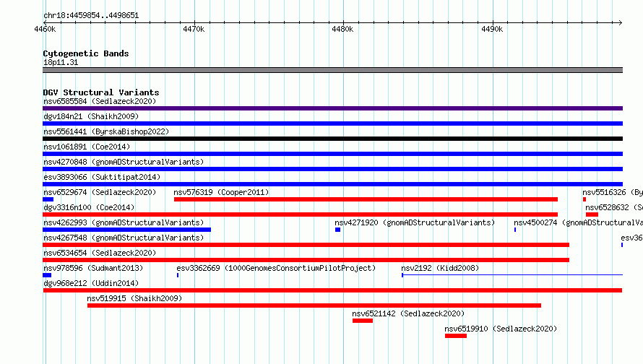Select the purple nsv6585584 variant bar

click(332, 108)
